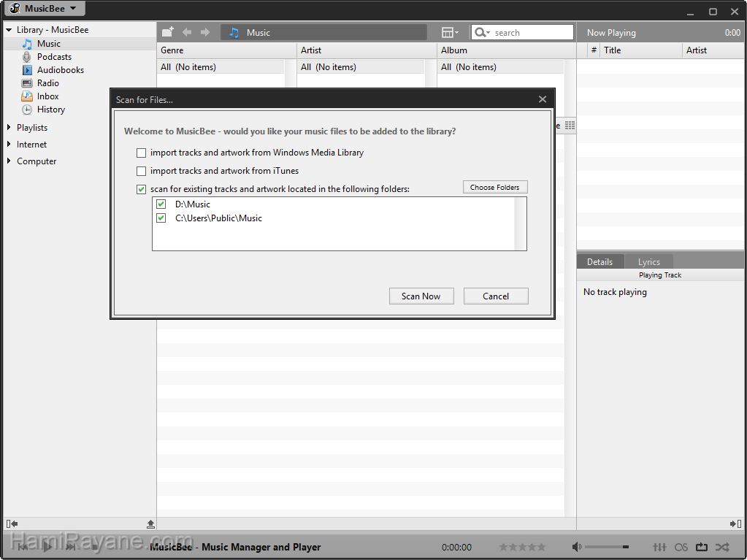The height and width of the screenshot is (560, 747).
Task: Go forward with the right arrow
Action: [x=205, y=32]
